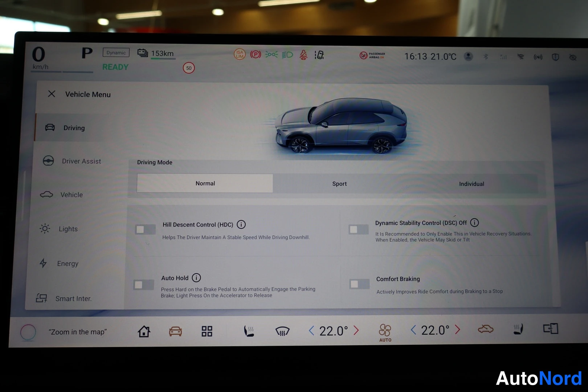Decrease left temperature with left chevron
588x392 pixels.
pyautogui.click(x=311, y=331)
